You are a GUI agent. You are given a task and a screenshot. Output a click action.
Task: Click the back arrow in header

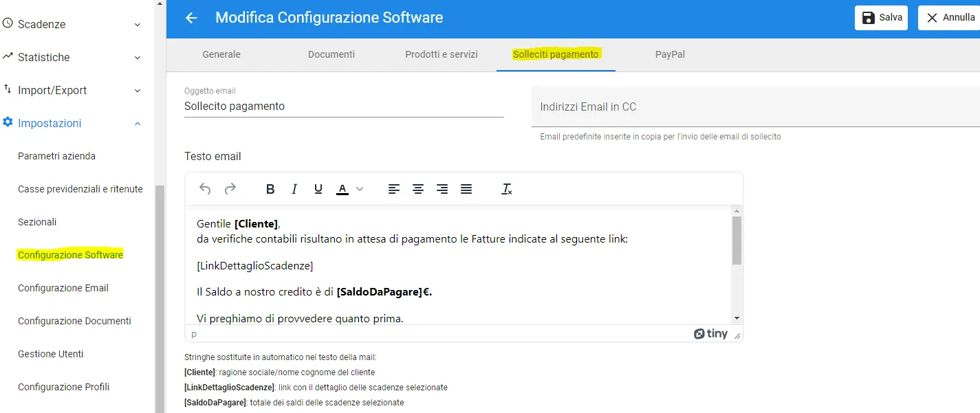[191, 18]
